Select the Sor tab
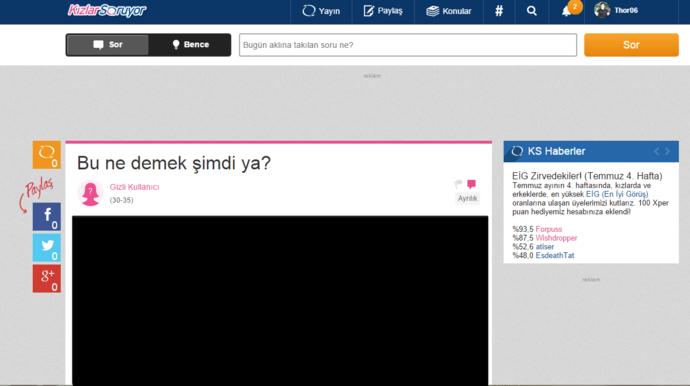This screenshot has width=690, height=386. [x=108, y=45]
